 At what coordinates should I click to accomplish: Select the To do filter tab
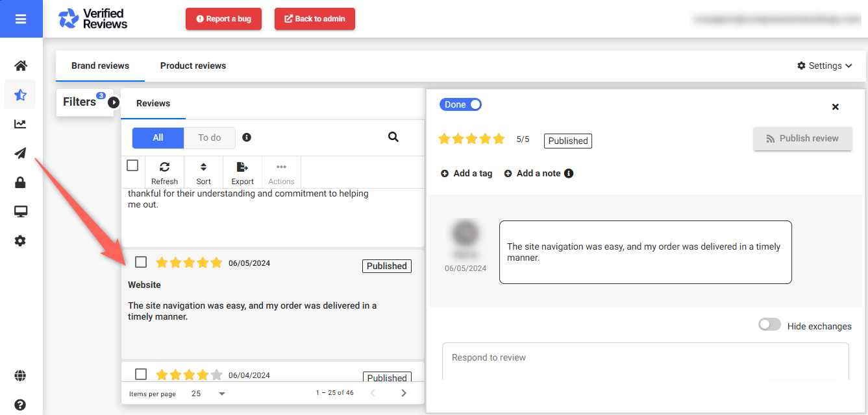[209, 137]
